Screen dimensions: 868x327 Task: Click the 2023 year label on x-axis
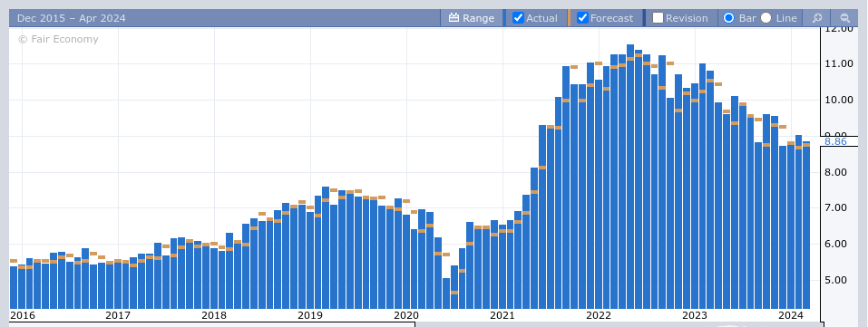(x=695, y=315)
